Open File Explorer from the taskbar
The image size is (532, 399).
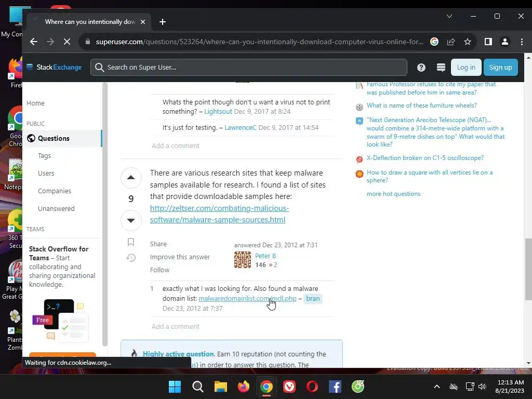pyautogui.click(x=220, y=387)
